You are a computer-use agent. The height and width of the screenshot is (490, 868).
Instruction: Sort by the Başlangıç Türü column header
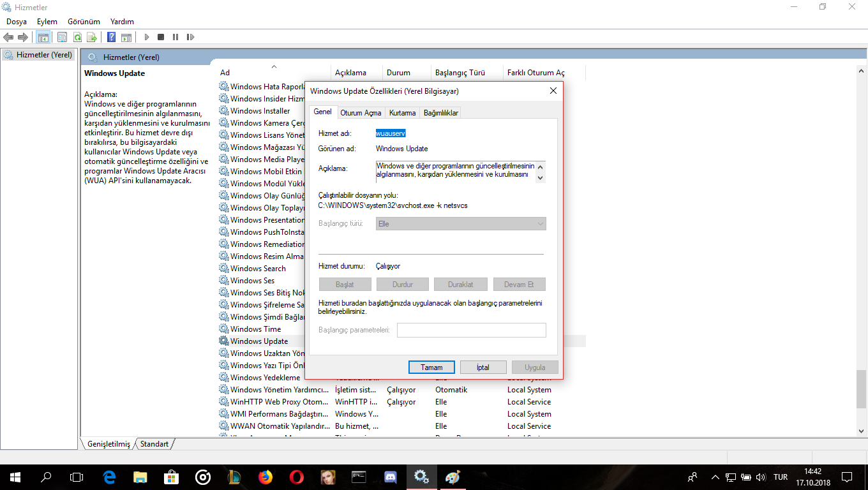pyautogui.click(x=467, y=73)
